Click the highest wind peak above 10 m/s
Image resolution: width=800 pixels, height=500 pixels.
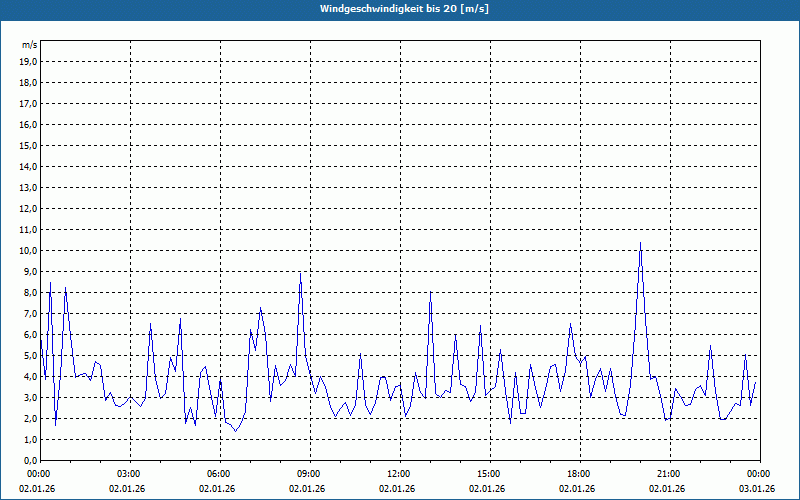tap(640, 243)
